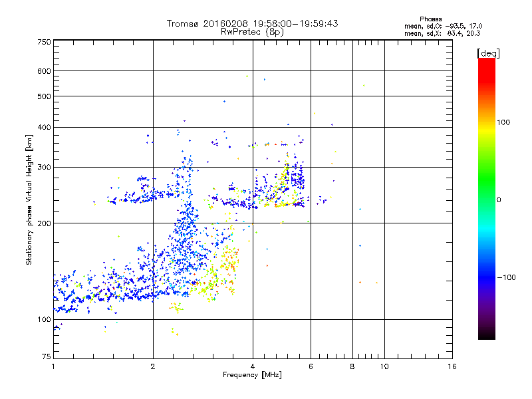
Task: Click the 'Phases' statistics heading
Action: pyautogui.click(x=430, y=19)
